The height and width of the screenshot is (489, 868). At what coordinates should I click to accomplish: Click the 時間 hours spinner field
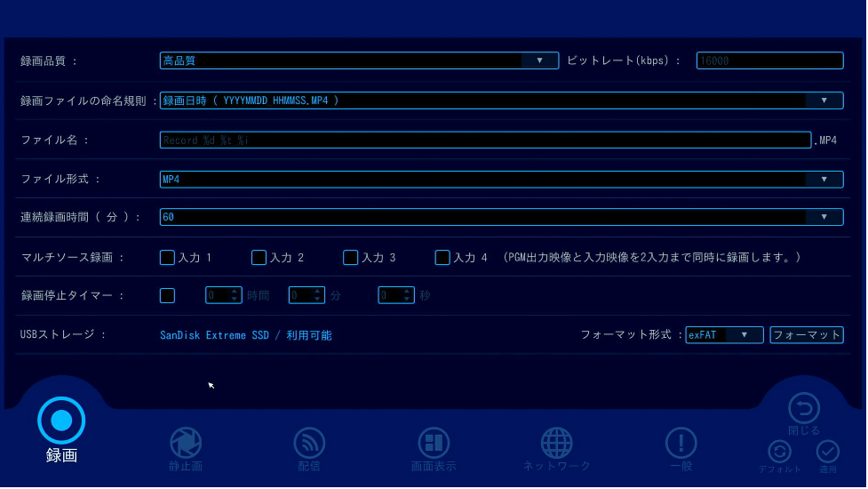point(224,296)
